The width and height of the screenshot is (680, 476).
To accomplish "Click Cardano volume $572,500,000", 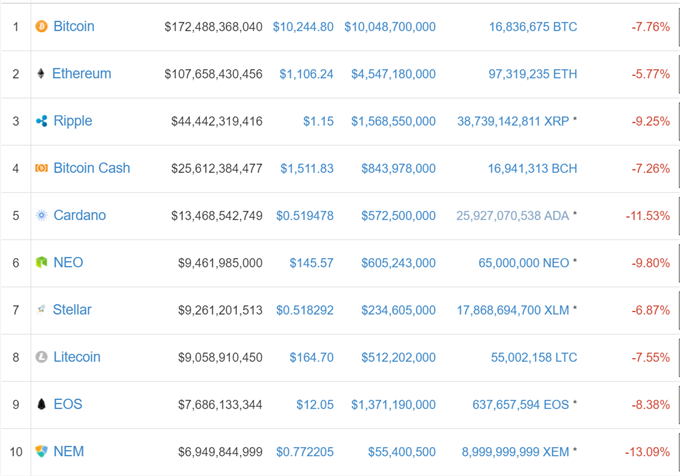I will click(x=399, y=216).
